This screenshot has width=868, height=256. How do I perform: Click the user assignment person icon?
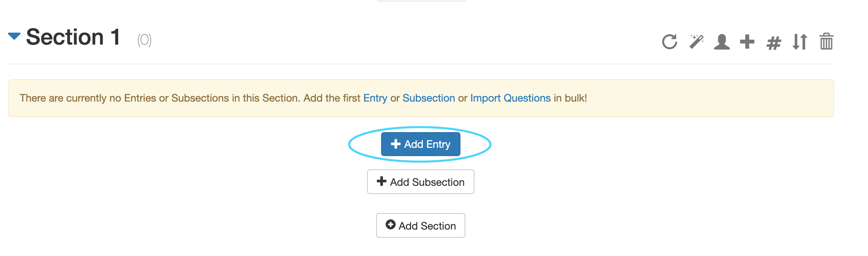(722, 42)
